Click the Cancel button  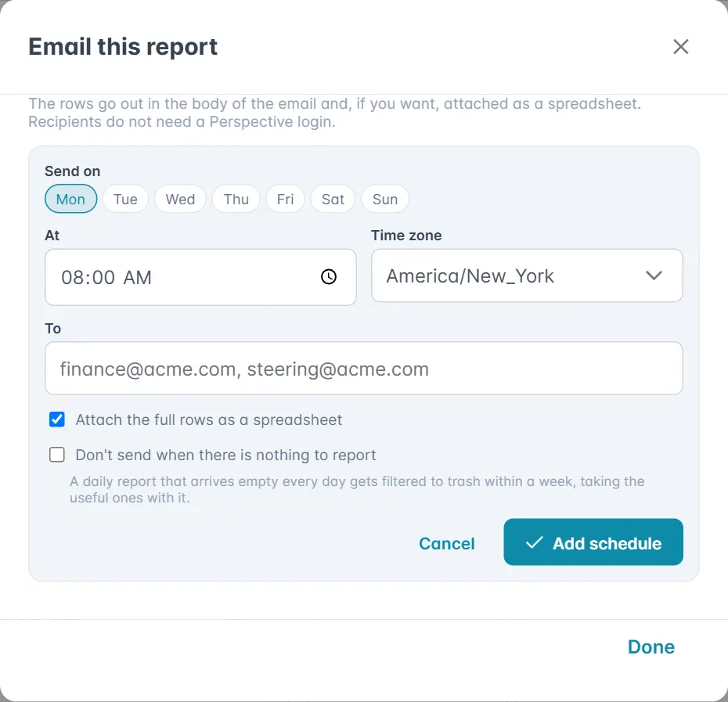pyautogui.click(x=447, y=543)
